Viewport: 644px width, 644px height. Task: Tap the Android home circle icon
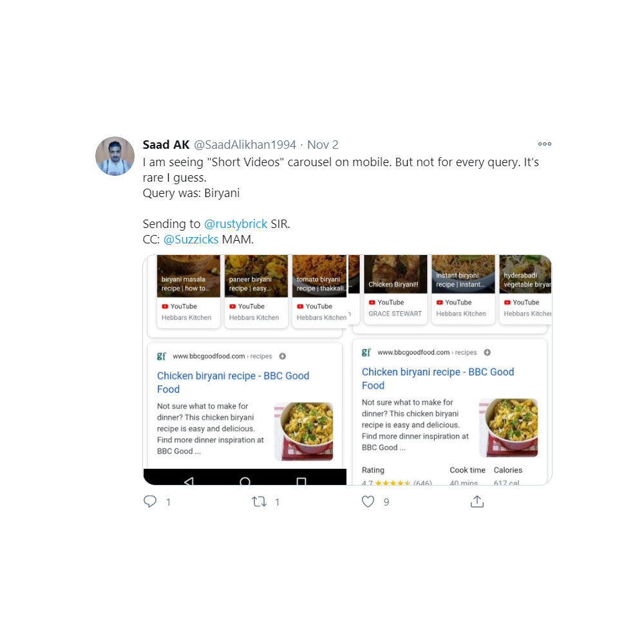(x=245, y=481)
